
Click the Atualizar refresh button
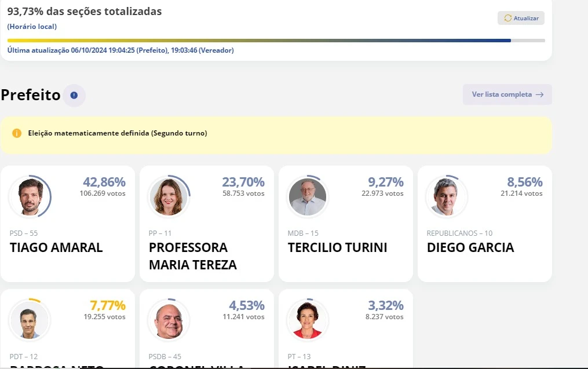521,18
